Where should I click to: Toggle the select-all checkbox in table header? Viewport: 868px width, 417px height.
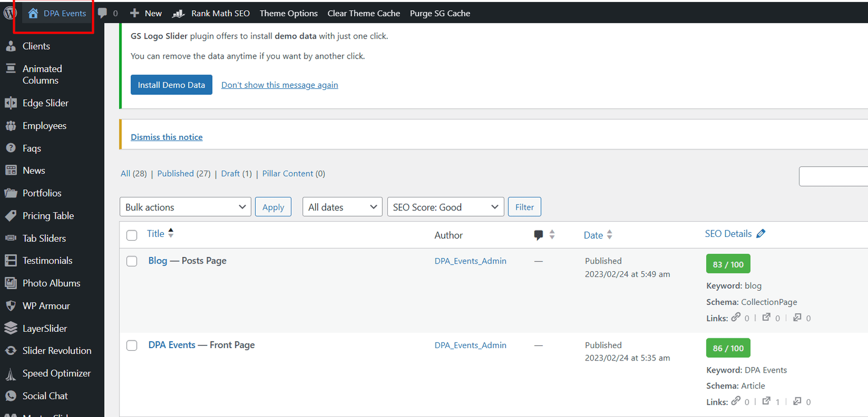click(x=132, y=235)
